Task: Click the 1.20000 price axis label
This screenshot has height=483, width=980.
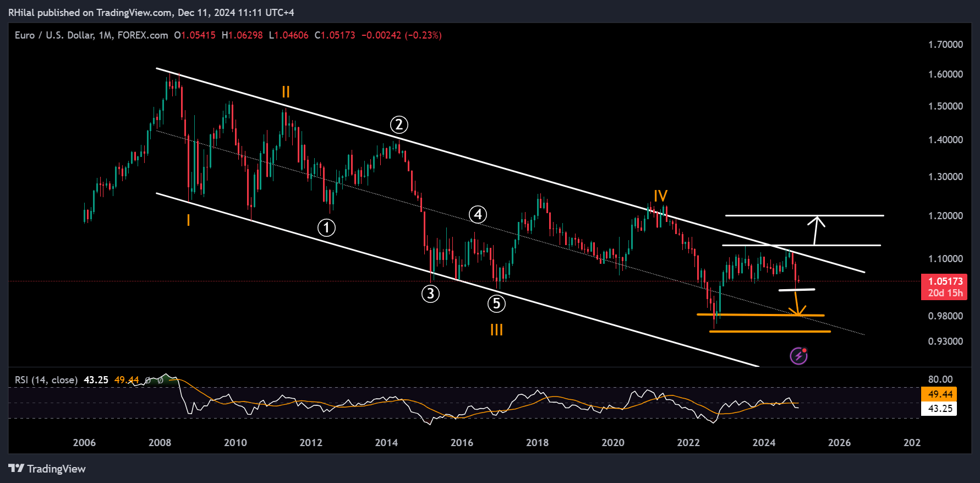Action: pos(945,216)
